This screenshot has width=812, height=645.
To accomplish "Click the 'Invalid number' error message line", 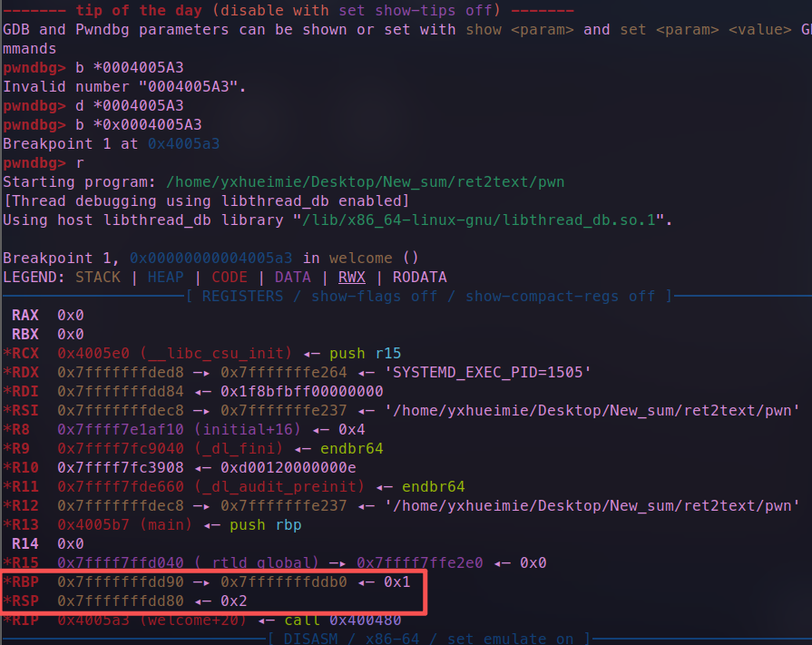I will (x=124, y=86).
